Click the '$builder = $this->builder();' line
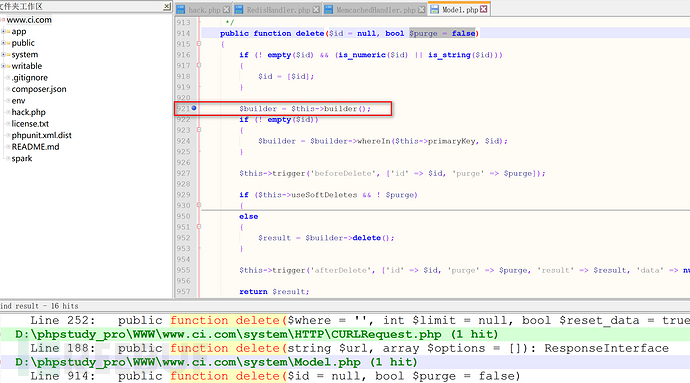690x383 pixels. pyautogui.click(x=305, y=109)
